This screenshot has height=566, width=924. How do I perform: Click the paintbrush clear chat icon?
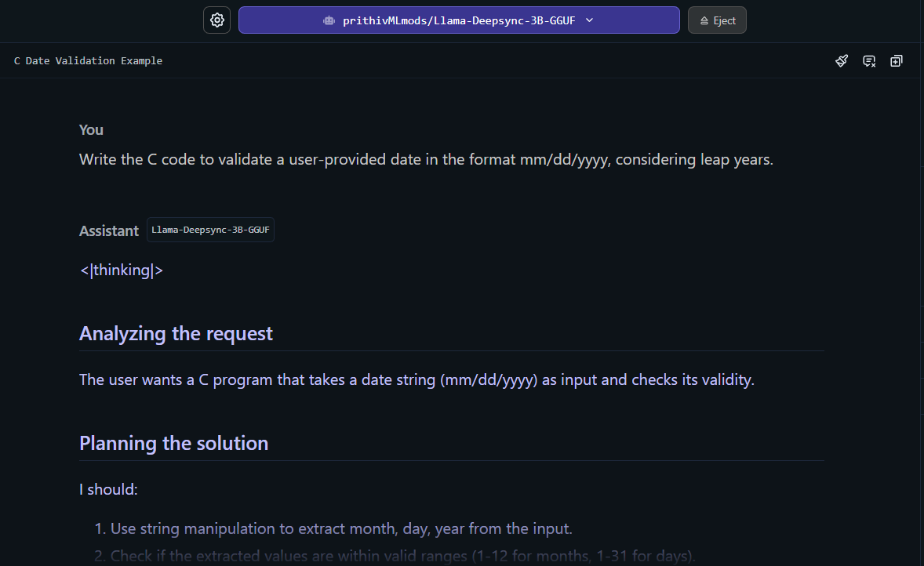point(842,60)
